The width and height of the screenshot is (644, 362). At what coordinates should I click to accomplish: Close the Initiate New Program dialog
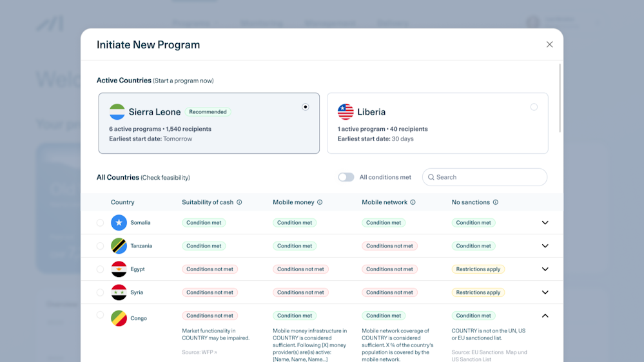point(549,44)
